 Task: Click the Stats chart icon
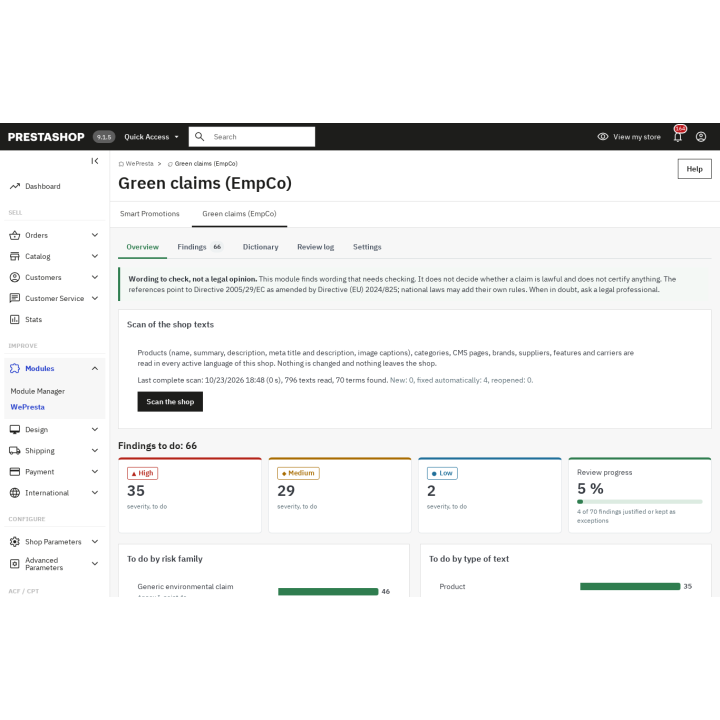pyautogui.click(x=15, y=319)
